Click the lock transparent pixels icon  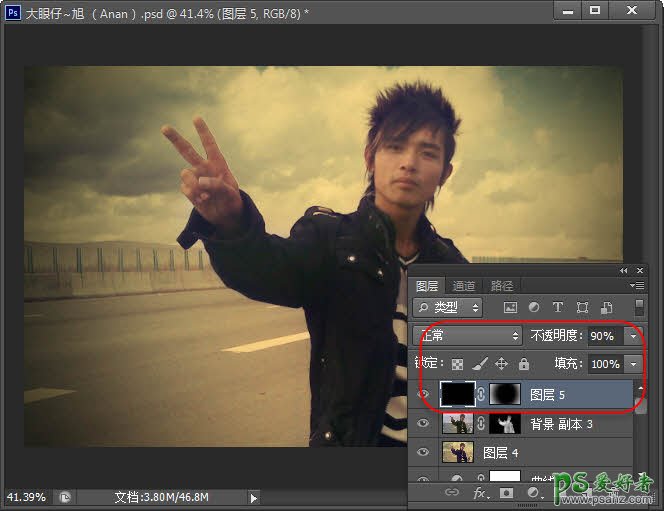[458, 365]
